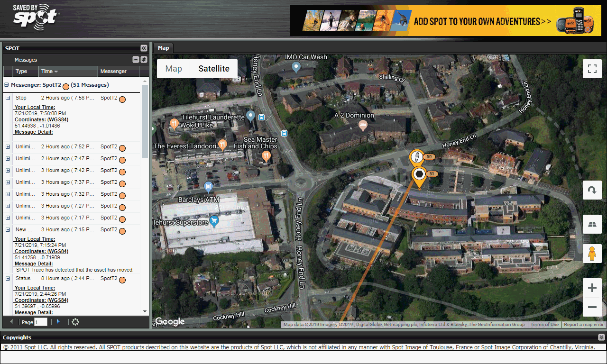This screenshot has height=364, width=607.
Task: Switch to Map view type
Action: pyautogui.click(x=174, y=69)
